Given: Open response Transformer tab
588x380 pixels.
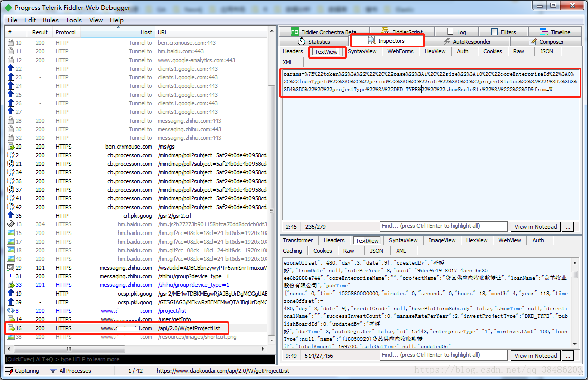Looking at the screenshot, I should click(297, 240).
